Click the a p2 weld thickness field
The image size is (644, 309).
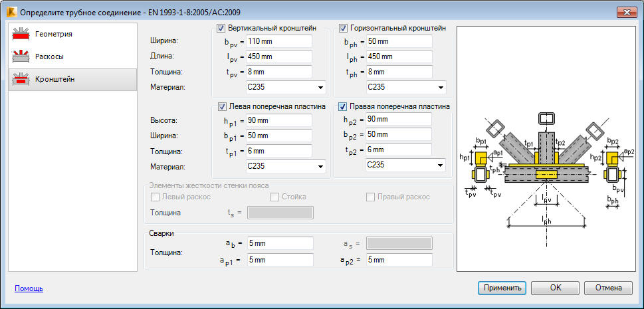pyautogui.click(x=399, y=260)
